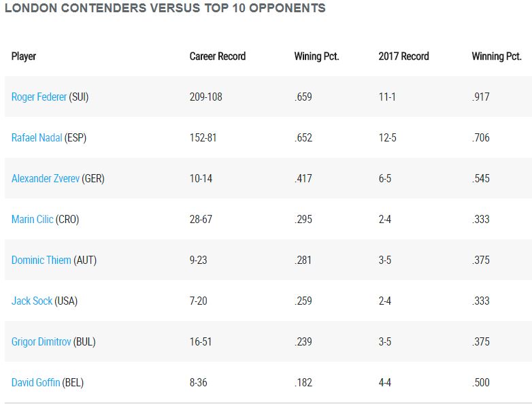This screenshot has height=404, width=532.
Task: Click Goffin's .500 winning percentage cell
Action: tap(480, 383)
